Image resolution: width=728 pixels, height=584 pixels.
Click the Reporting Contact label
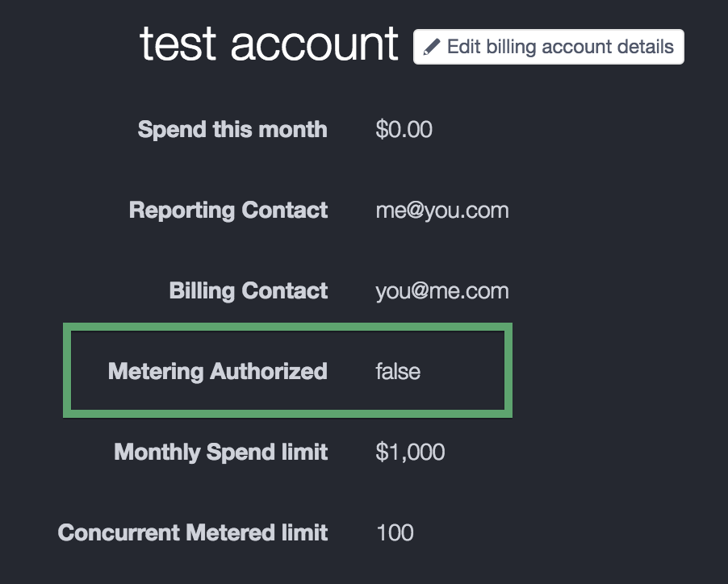pyautogui.click(x=228, y=211)
